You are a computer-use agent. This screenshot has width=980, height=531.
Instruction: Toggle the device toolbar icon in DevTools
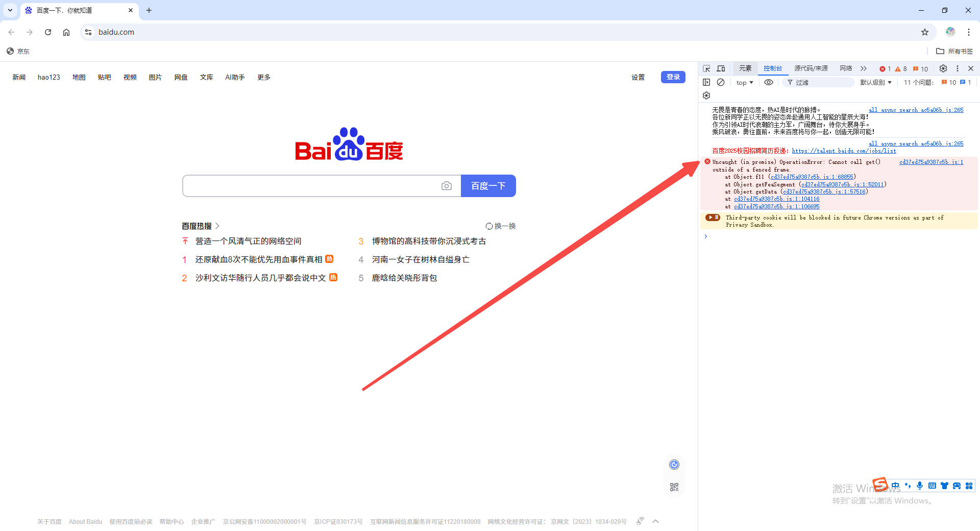click(721, 68)
